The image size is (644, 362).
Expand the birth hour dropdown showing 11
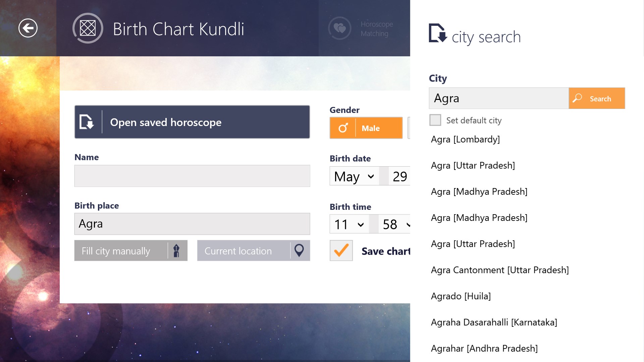tap(349, 224)
